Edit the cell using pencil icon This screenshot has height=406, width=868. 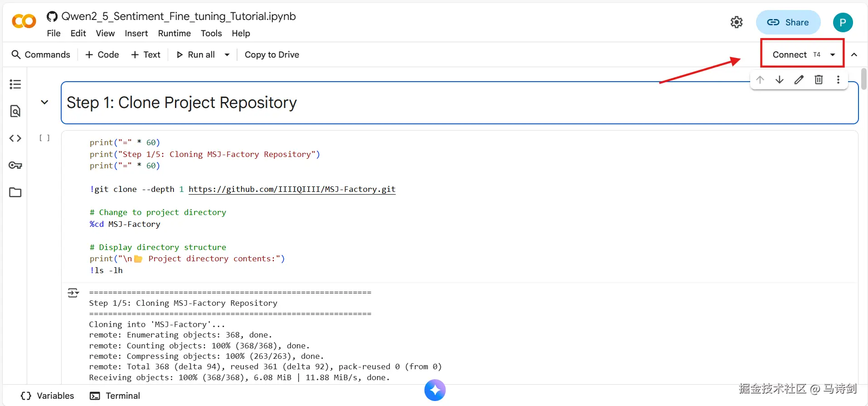(x=799, y=80)
